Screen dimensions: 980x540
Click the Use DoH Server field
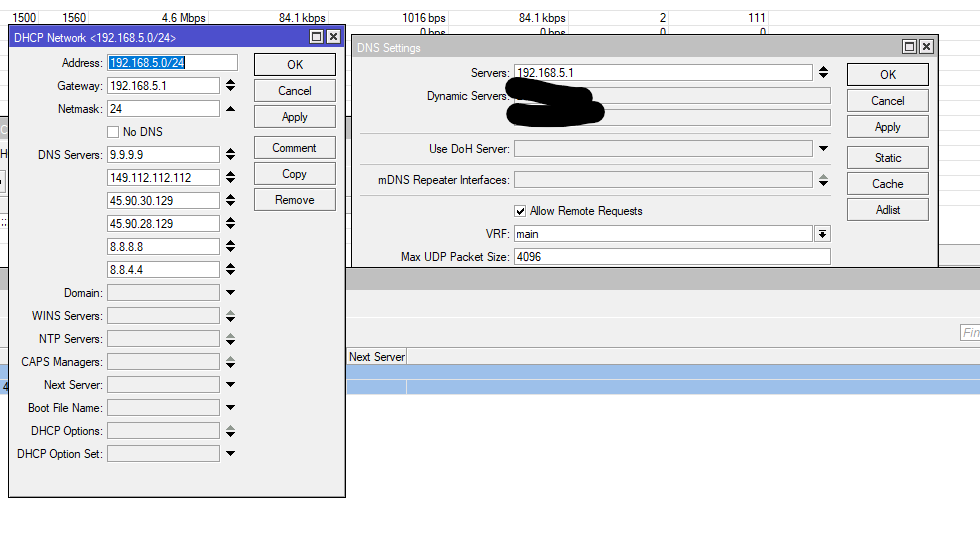[x=663, y=149]
